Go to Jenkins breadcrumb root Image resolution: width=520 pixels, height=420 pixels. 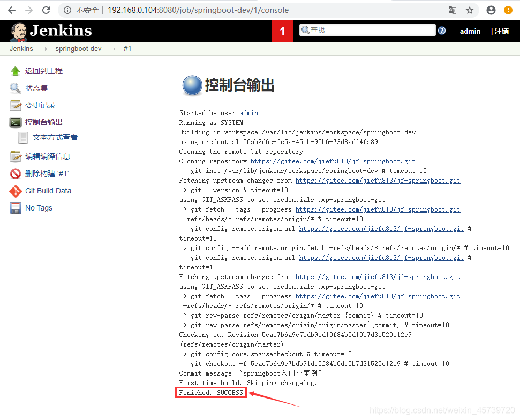click(x=21, y=48)
